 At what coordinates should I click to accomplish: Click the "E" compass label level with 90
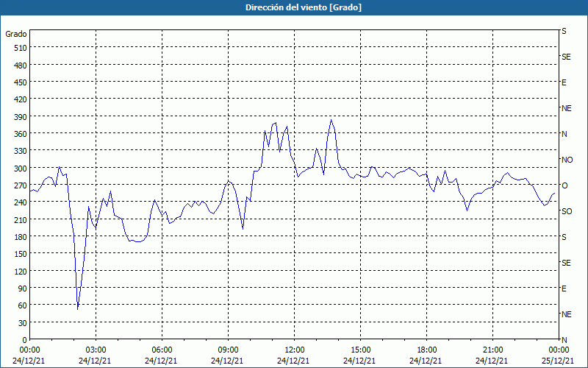coord(564,289)
